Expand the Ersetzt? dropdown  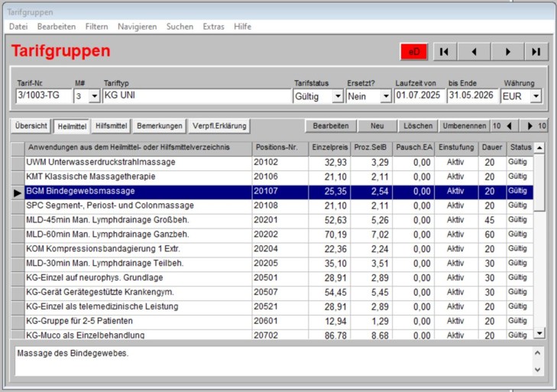pos(385,96)
